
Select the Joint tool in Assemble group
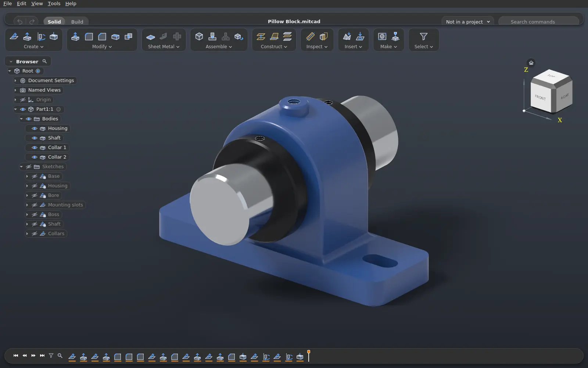click(212, 36)
